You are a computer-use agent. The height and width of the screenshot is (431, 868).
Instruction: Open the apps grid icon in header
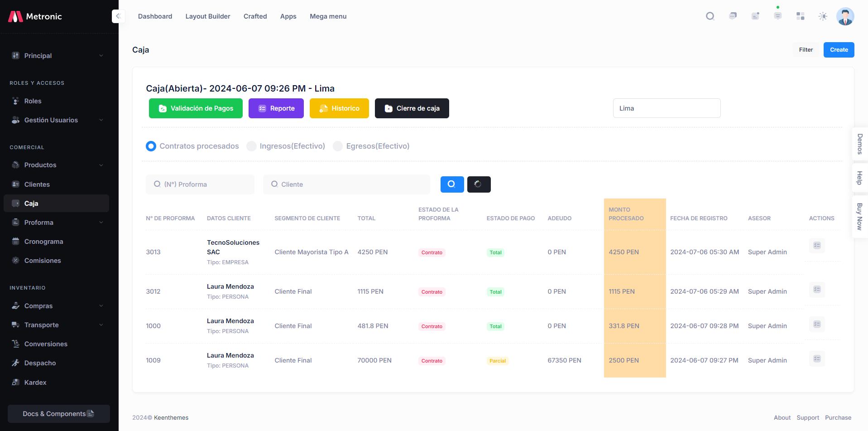coord(800,16)
